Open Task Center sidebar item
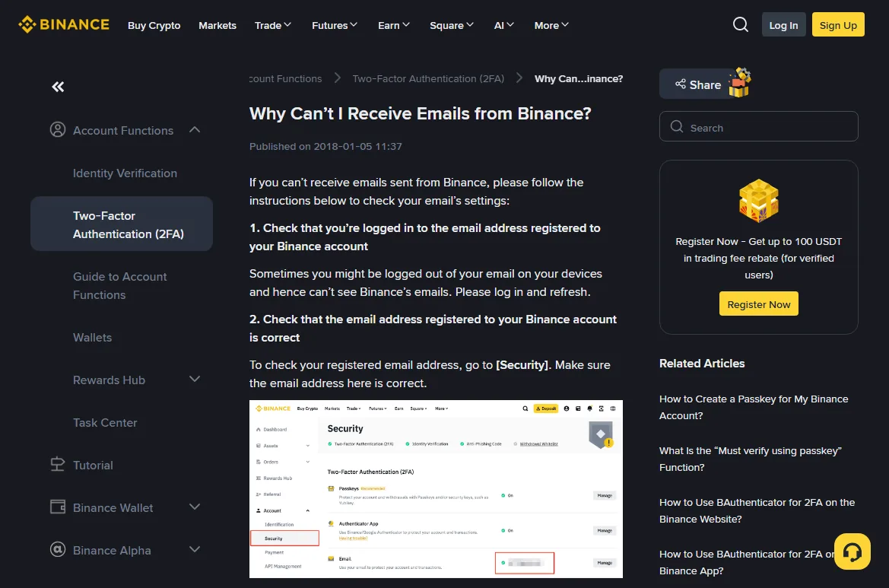Screen dimensions: 889x588 (105, 422)
